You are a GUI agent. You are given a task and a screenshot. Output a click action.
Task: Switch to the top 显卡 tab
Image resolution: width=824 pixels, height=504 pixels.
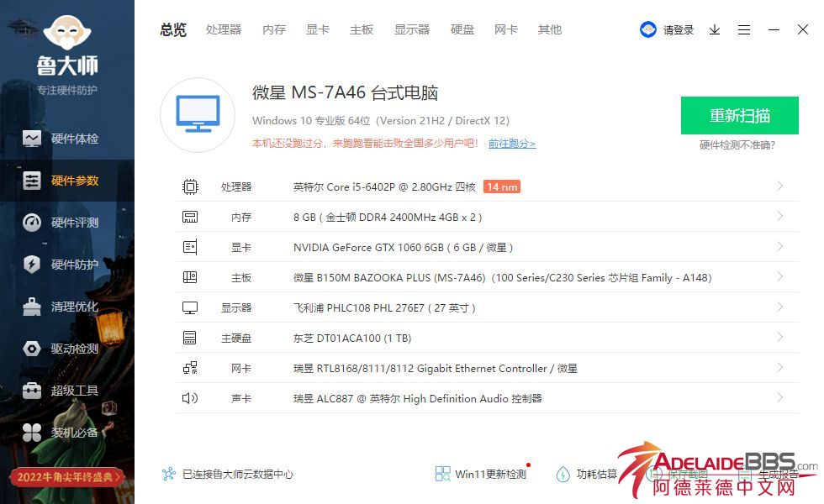click(318, 29)
